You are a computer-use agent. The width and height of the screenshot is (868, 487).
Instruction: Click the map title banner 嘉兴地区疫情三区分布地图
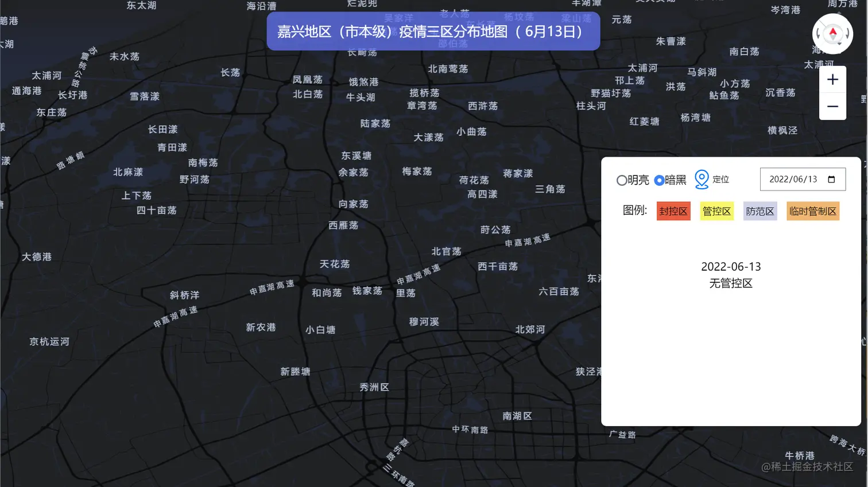[x=433, y=31]
